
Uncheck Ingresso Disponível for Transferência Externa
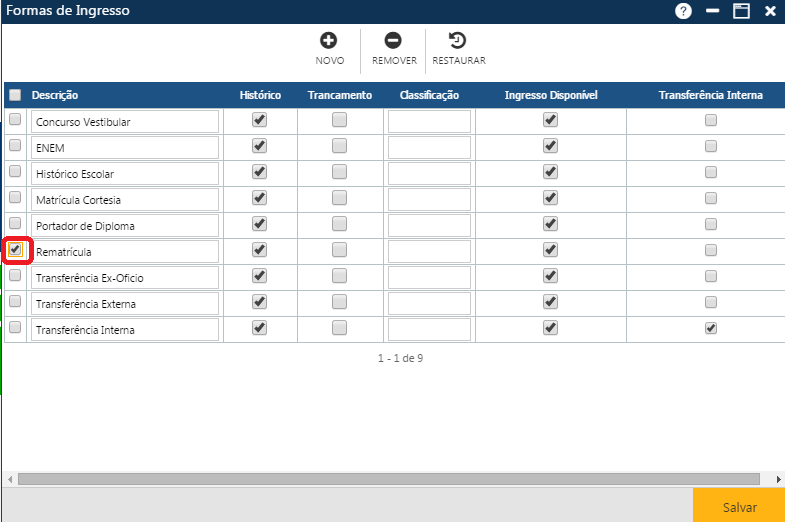click(550, 302)
